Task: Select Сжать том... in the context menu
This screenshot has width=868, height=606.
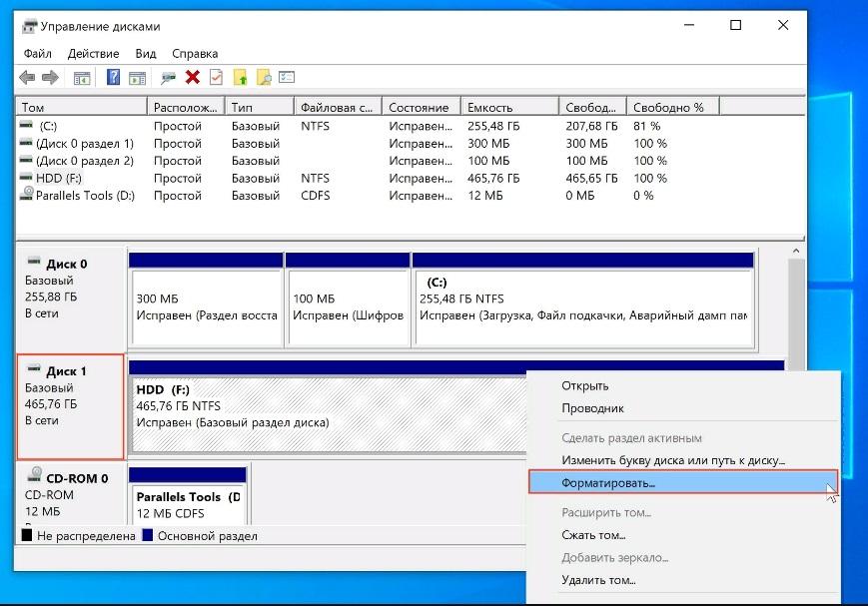Action: click(x=593, y=535)
